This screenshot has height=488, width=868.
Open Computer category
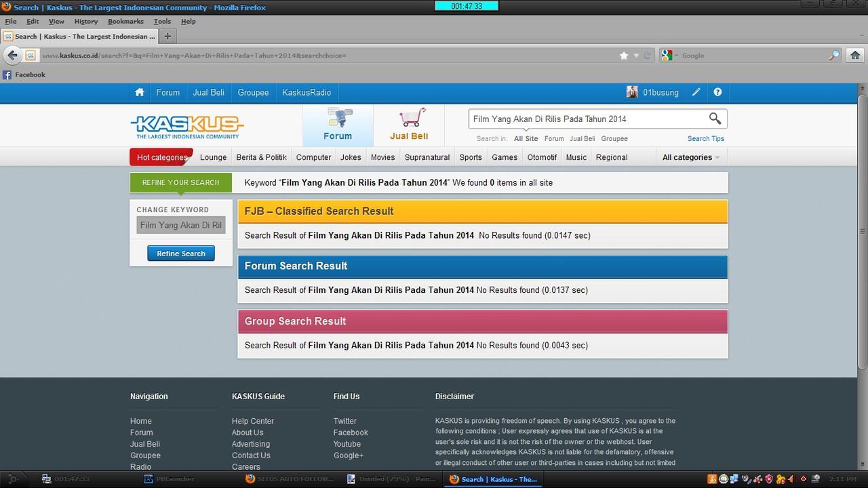[313, 157]
